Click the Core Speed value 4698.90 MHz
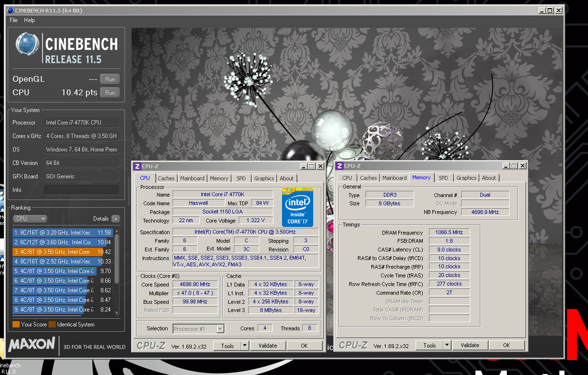Screen dimensions: 588x375 195,285
